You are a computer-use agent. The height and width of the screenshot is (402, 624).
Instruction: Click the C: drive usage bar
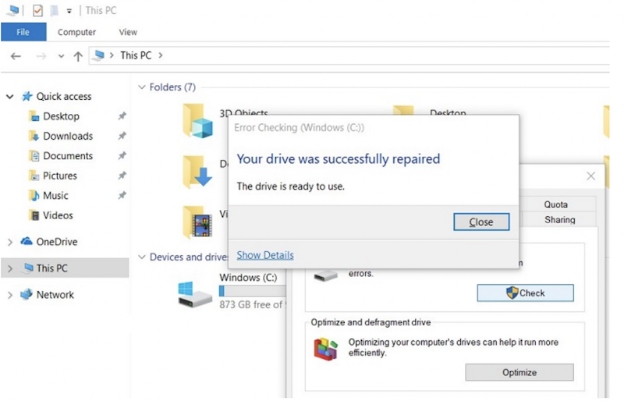[252, 291]
